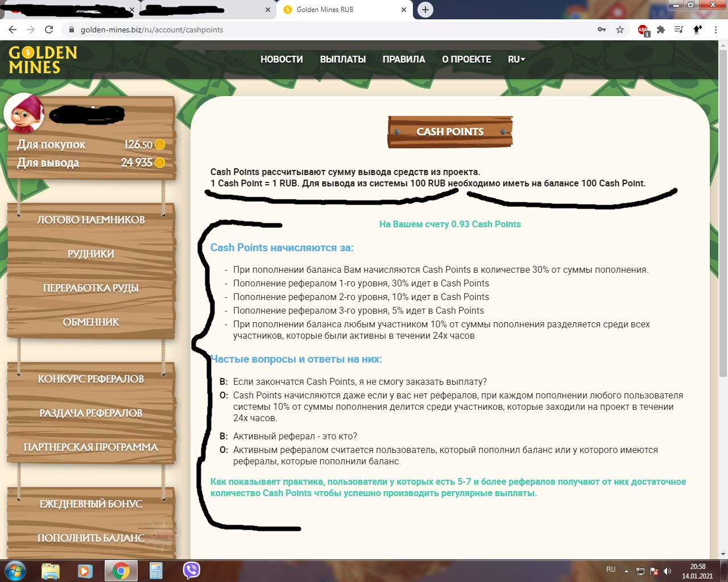This screenshot has height=582, width=728.
Task: Open ПЕРЕРАБОТКА РУДЫ in the sidebar
Action: [x=91, y=288]
